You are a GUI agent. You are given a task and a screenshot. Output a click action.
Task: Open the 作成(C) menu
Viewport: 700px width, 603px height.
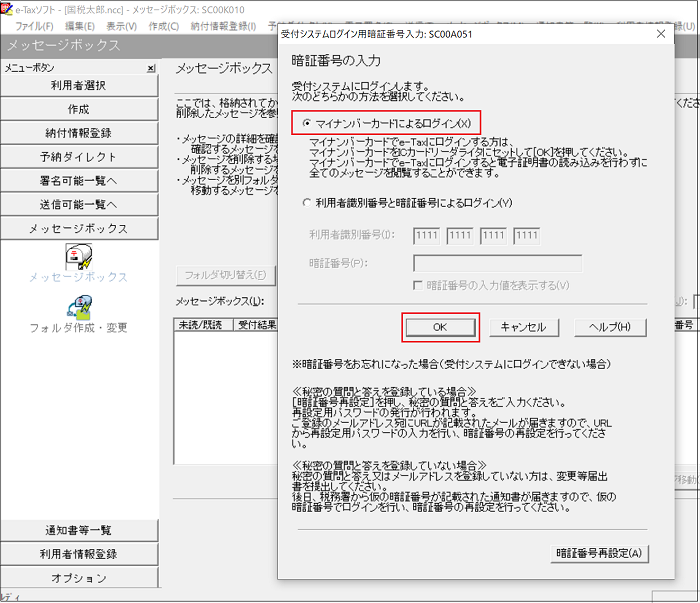pyautogui.click(x=164, y=25)
